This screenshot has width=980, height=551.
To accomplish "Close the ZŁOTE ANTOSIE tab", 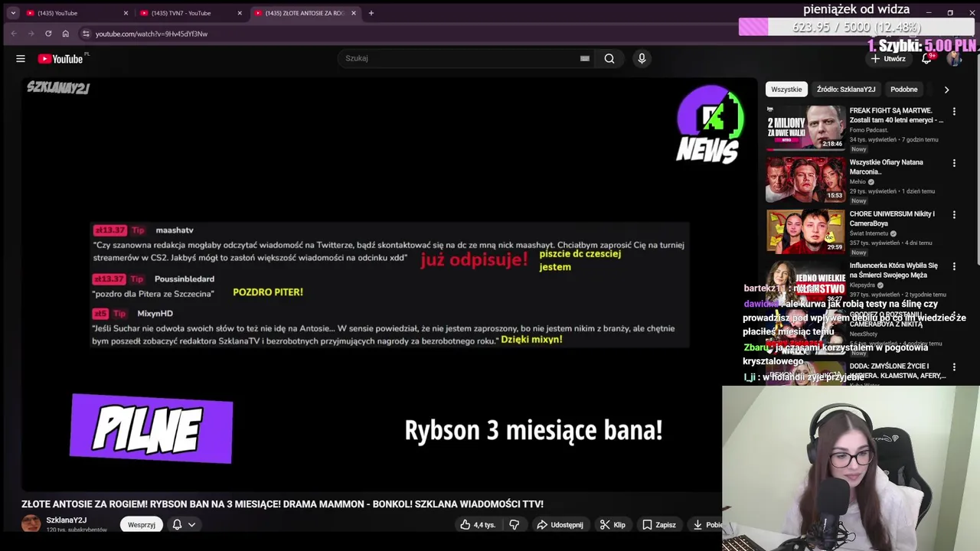I will tap(354, 13).
